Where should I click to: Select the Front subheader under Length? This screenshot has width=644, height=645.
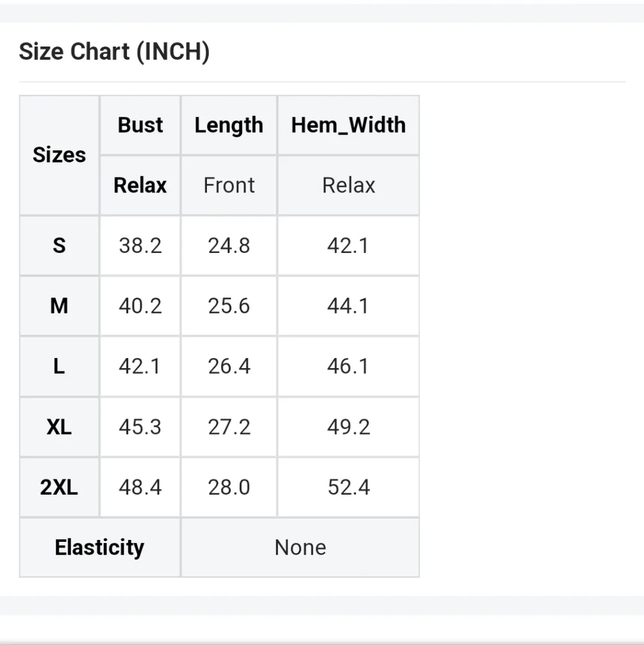coord(229,185)
